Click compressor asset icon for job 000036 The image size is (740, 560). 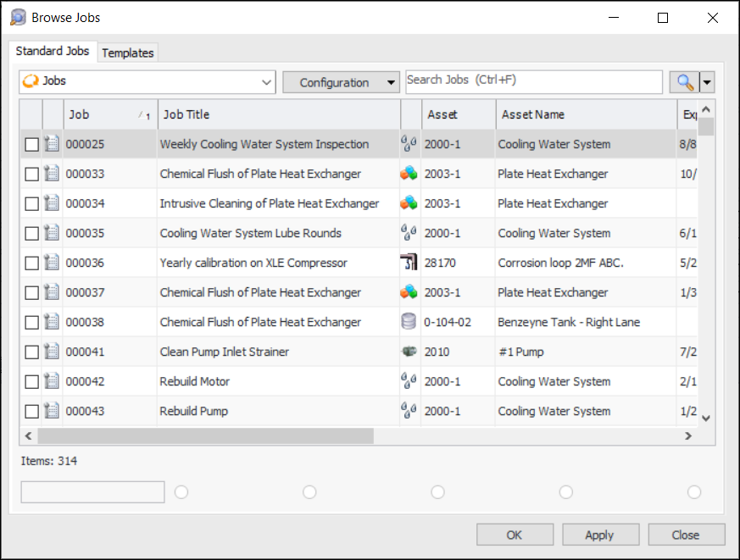[x=409, y=263]
